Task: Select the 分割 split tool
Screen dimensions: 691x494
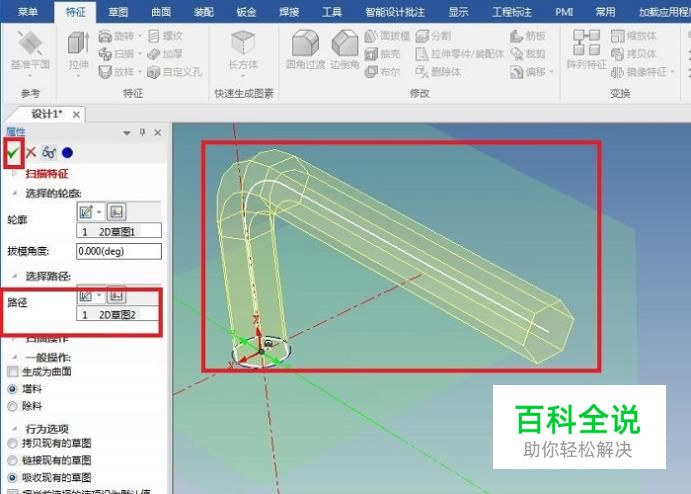Action: [x=433, y=36]
